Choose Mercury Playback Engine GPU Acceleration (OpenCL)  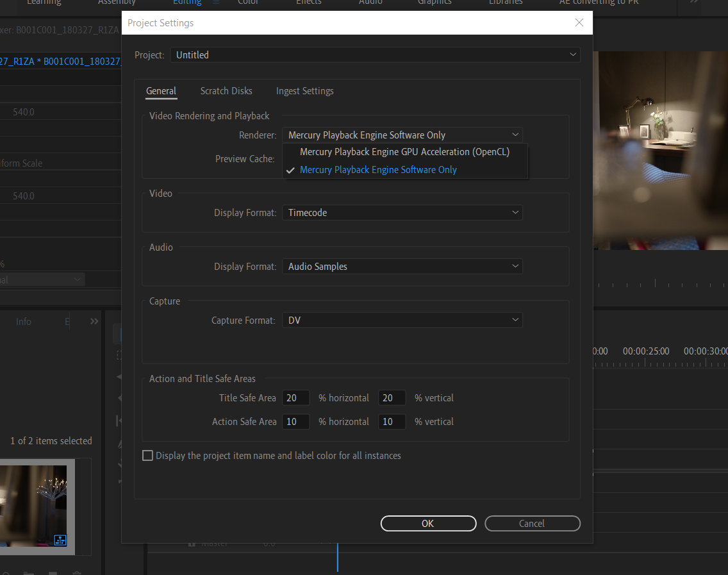pos(404,152)
